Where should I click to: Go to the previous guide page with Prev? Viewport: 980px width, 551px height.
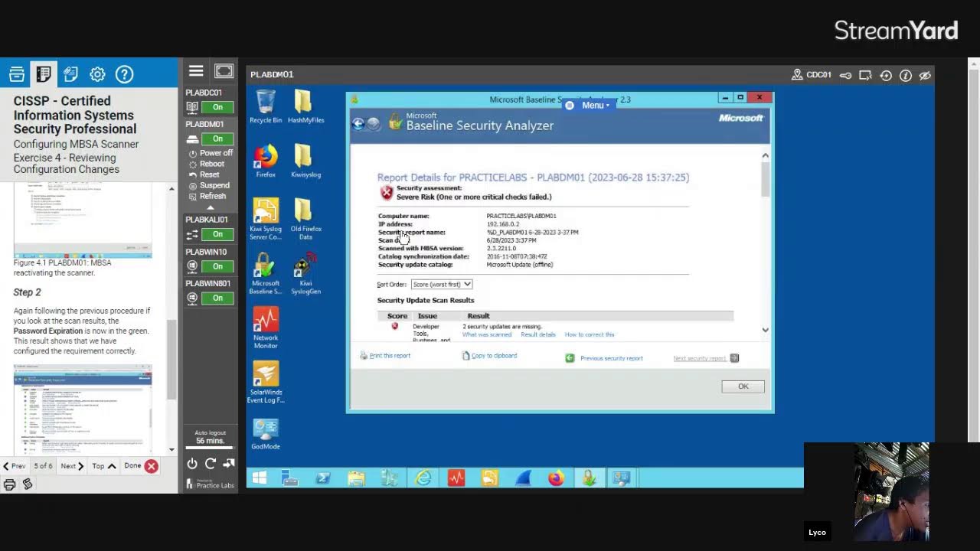click(14, 466)
